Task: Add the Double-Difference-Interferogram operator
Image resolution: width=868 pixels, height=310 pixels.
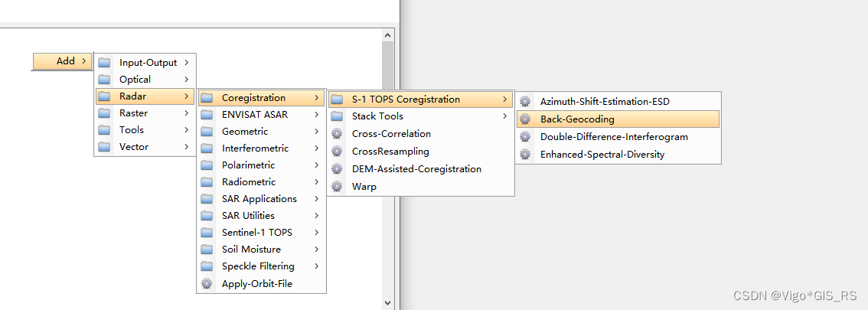Action: (x=618, y=137)
